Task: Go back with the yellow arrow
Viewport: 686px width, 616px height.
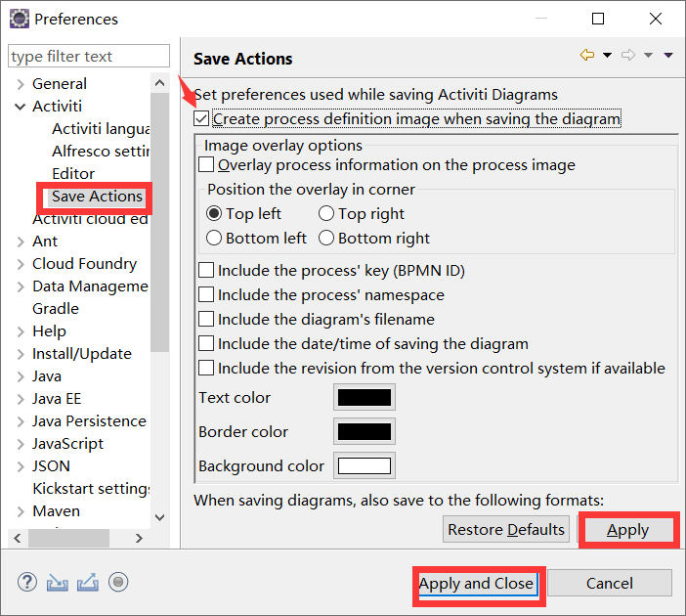Action: [x=587, y=55]
